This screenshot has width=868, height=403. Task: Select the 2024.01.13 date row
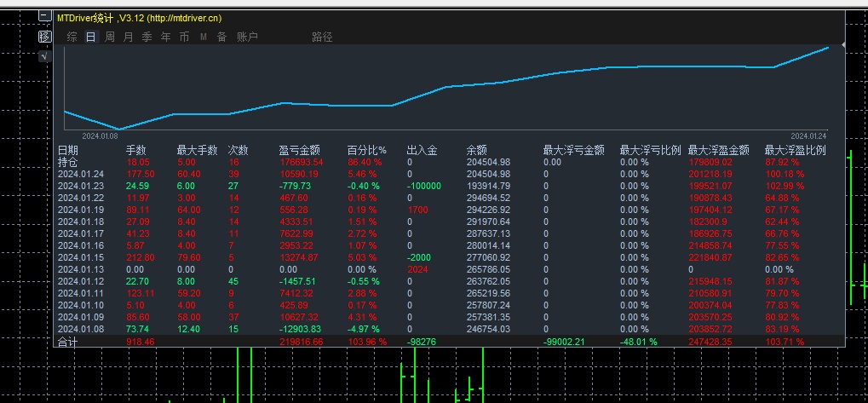click(x=81, y=269)
